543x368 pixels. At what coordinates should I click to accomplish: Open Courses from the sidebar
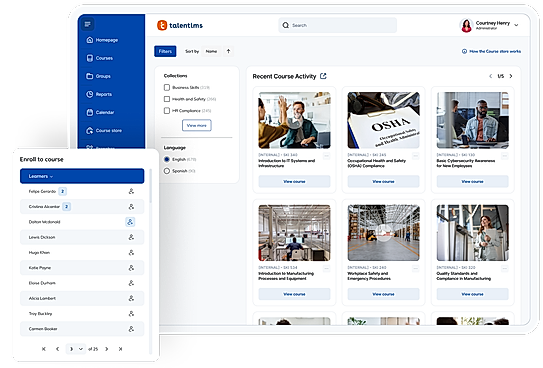click(99, 58)
